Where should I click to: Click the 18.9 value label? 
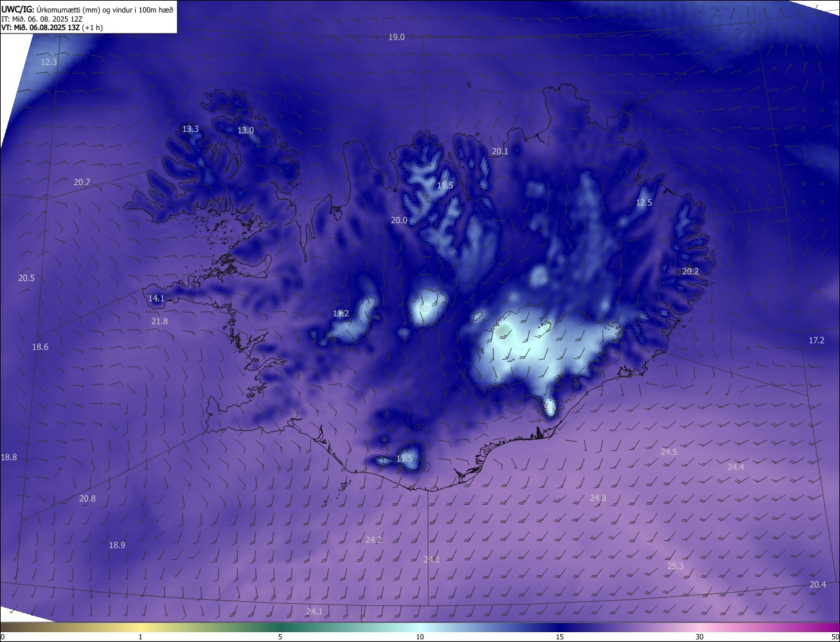(117, 546)
